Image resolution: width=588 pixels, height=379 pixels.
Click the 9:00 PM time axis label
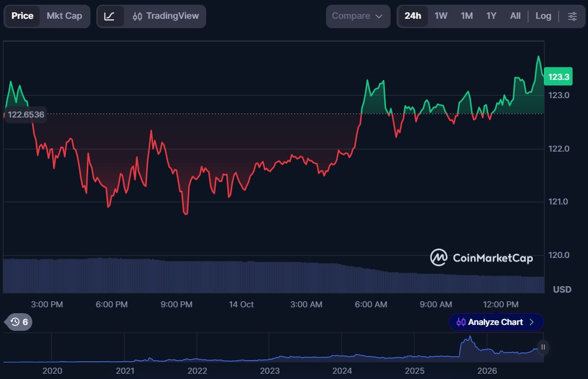coord(176,304)
